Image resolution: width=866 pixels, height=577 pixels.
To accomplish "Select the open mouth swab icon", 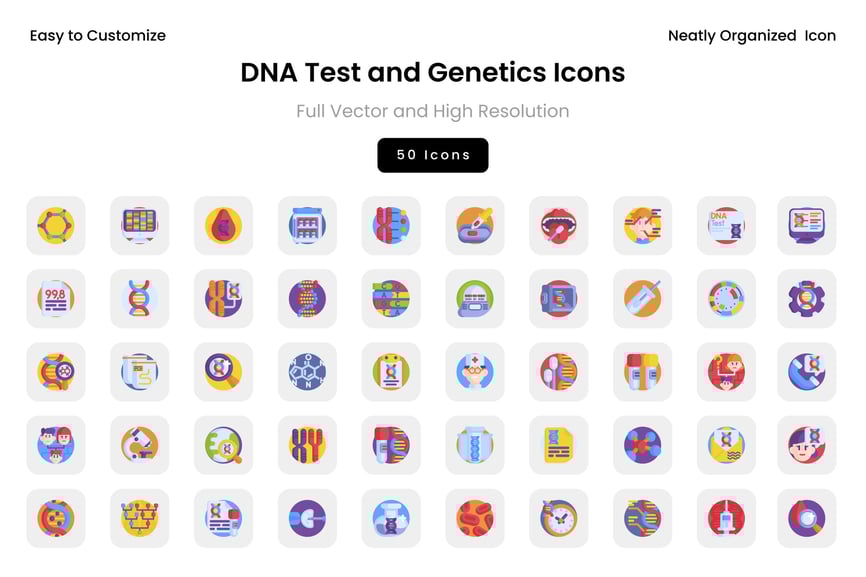I will coord(558,225).
